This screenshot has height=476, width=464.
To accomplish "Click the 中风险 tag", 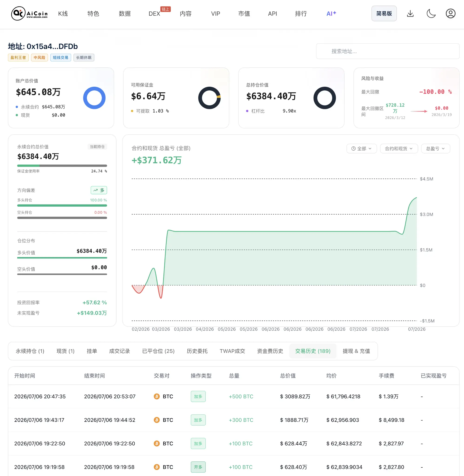I will [40, 57].
